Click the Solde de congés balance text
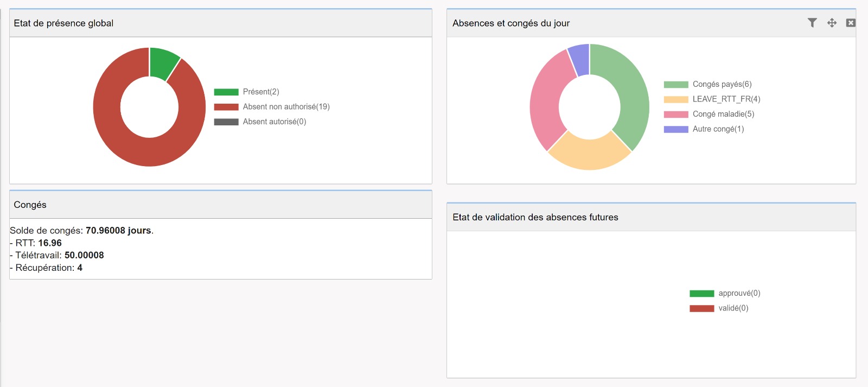Viewport: 868px width, 387px height. point(81,231)
